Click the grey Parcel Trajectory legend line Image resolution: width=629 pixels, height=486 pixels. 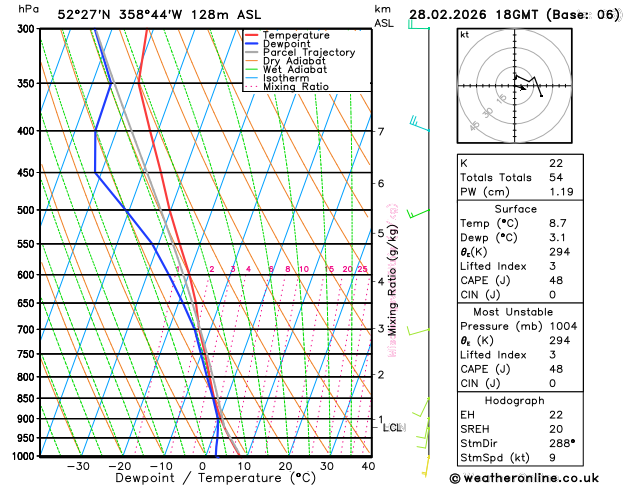pos(252,53)
